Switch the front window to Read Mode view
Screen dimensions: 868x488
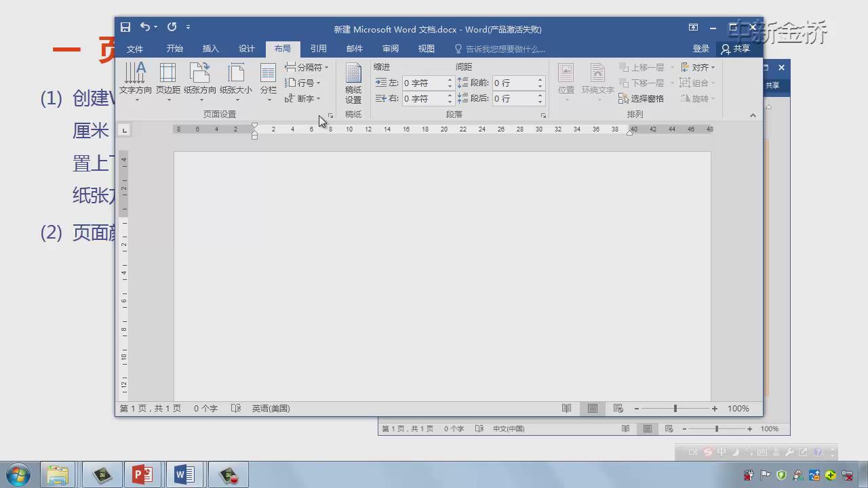pyautogui.click(x=567, y=409)
